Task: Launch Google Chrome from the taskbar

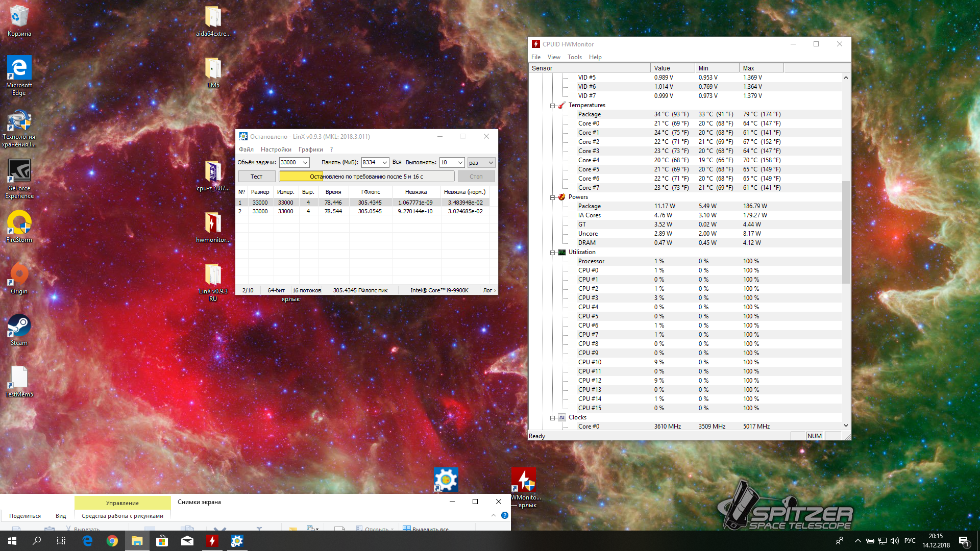Action: [x=112, y=541]
